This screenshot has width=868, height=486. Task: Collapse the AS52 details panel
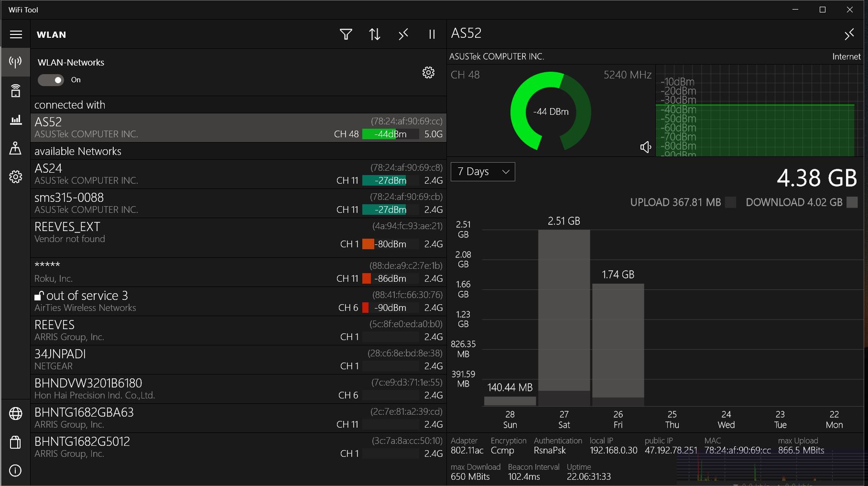pyautogui.click(x=849, y=34)
